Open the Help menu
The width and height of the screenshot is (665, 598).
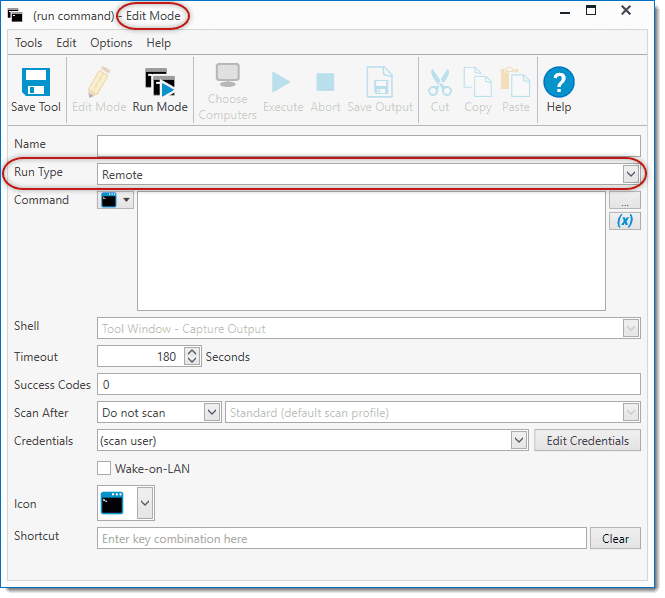tap(159, 43)
